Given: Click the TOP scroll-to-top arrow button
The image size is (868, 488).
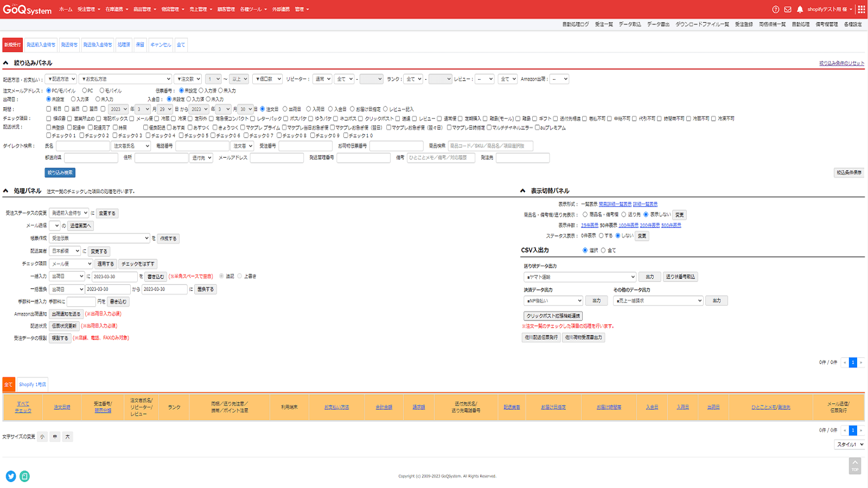Looking at the screenshot, I should click(854, 466).
